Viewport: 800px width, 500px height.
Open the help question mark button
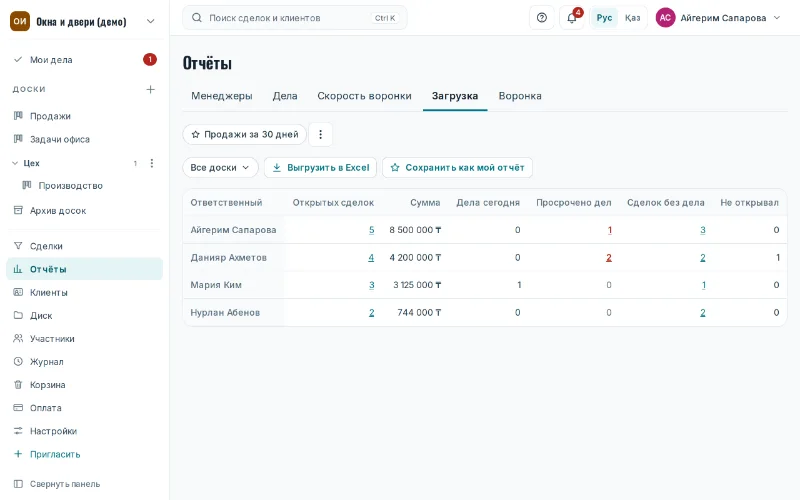542,18
